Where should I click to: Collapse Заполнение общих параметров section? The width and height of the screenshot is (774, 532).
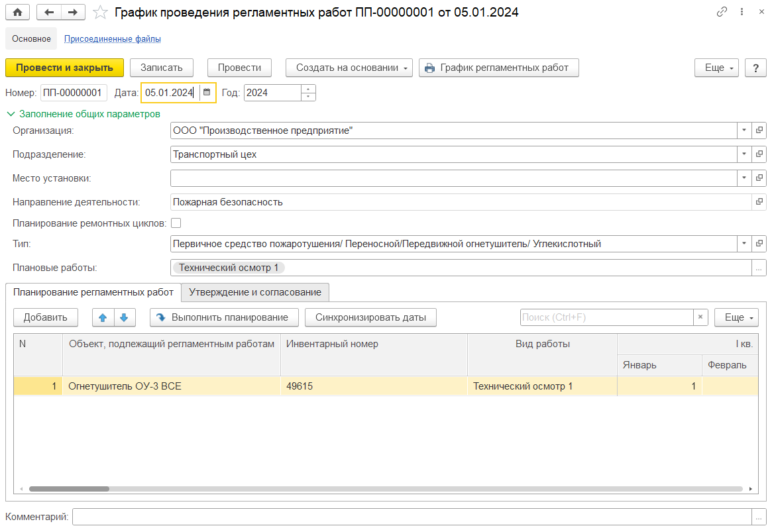click(x=11, y=114)
